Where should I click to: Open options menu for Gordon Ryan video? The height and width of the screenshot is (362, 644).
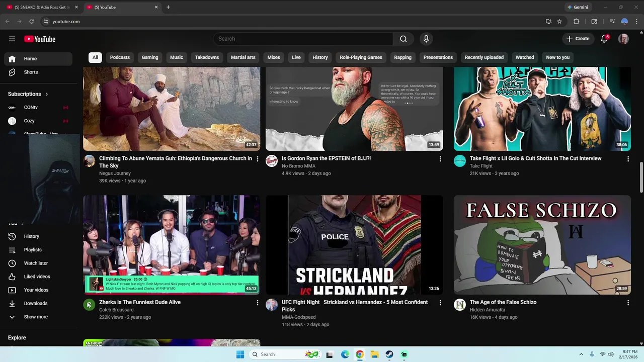(x=440, y=159)
